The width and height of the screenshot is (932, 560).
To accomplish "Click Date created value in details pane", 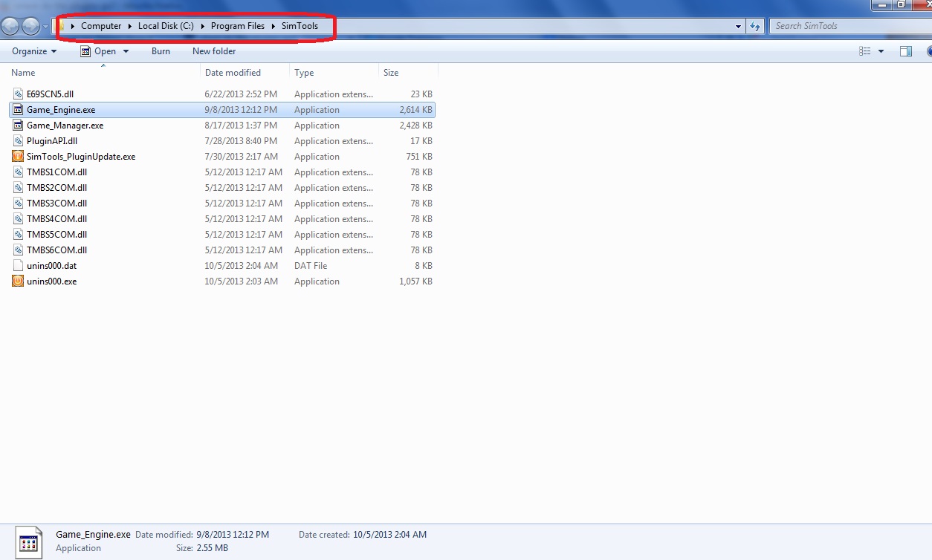I will tap(389, 535).
